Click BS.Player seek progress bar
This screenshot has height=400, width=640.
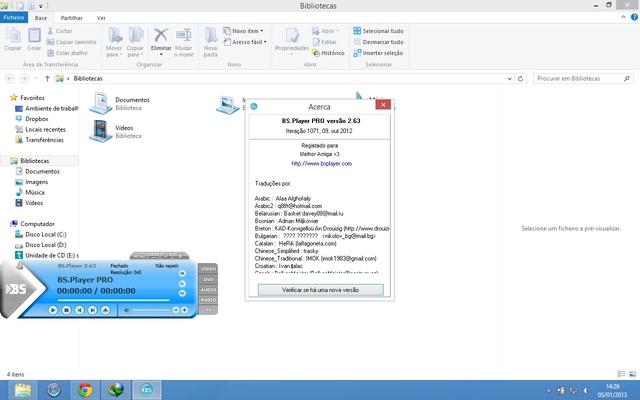113,300
